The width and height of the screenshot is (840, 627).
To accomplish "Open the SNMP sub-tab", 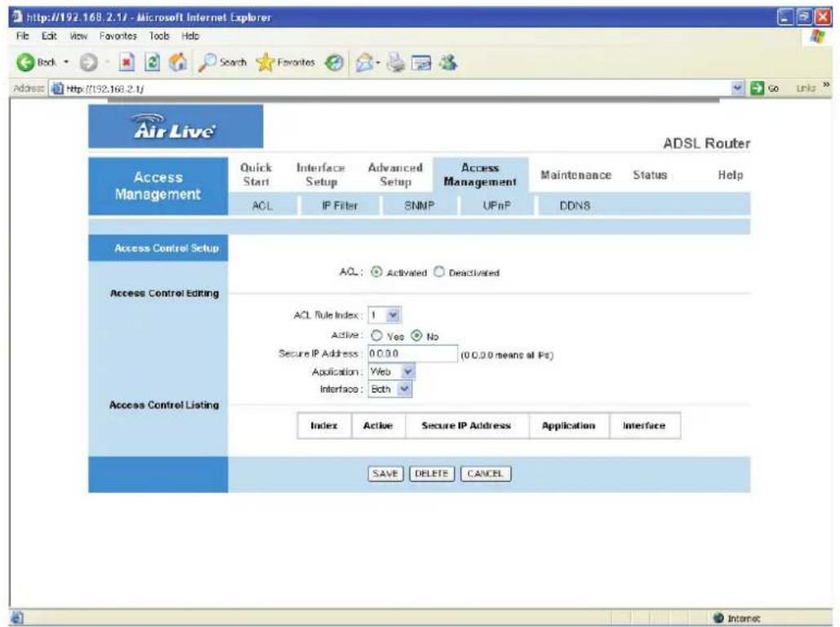I will click(x=419, y=205).
